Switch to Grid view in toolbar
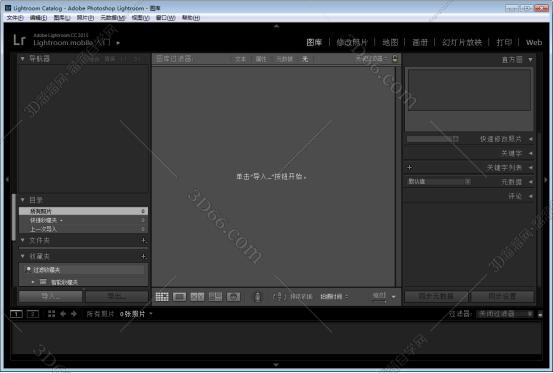This screenshot has width=553, height=373. [162, 297]
